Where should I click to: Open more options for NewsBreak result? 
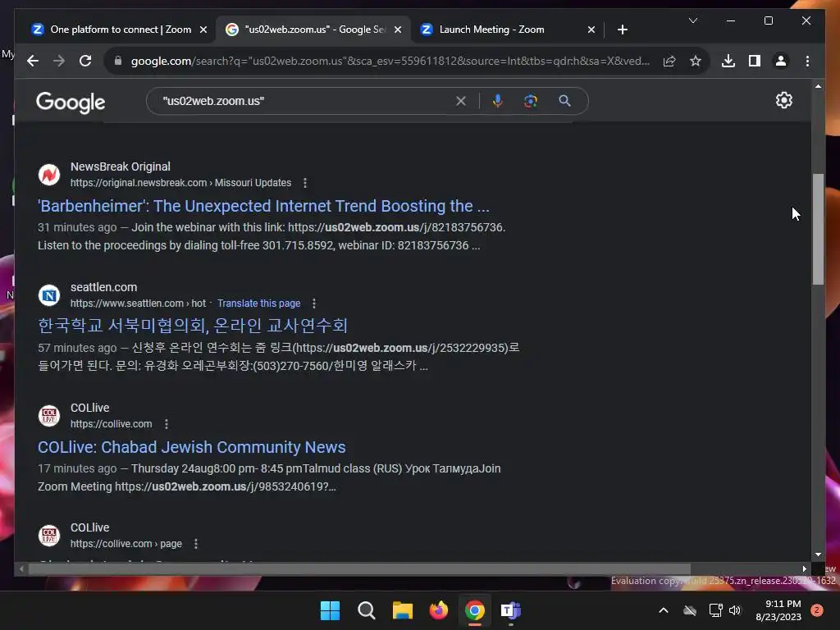click(x=305, y=183)
